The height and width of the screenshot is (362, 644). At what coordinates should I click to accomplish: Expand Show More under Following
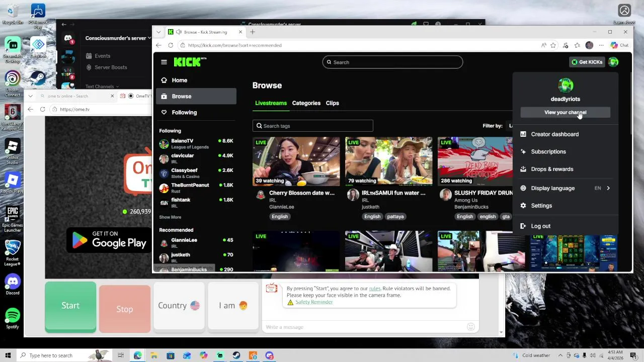click(170, 217)
